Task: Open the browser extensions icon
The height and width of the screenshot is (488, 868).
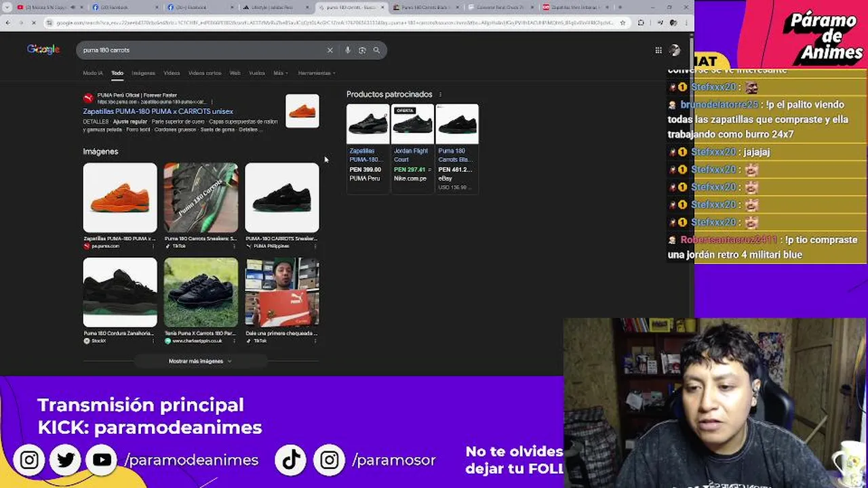Action: [x=641, y=22]
